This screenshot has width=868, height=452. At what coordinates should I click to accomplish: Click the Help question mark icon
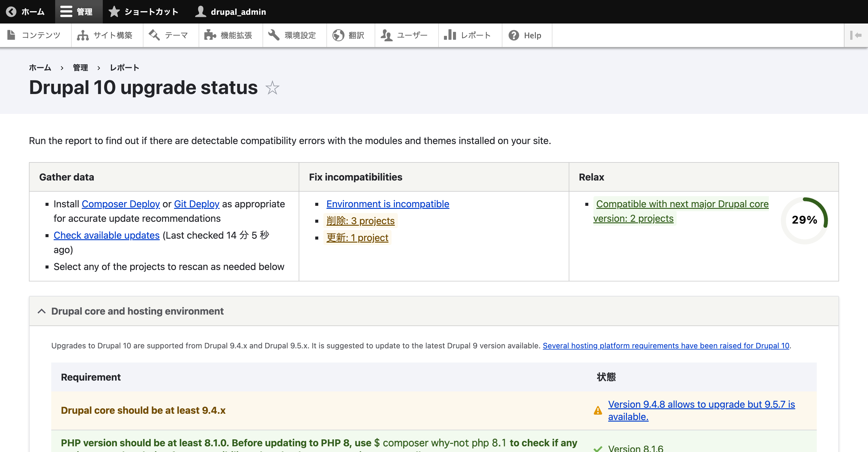click(514, 35)
